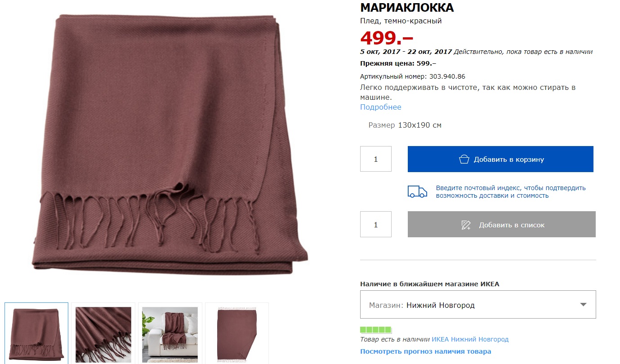The height and width of the screenshot is (364, 620).
Task: Open the ИКЕА Нижний Новгород store link
Action: 470,339
